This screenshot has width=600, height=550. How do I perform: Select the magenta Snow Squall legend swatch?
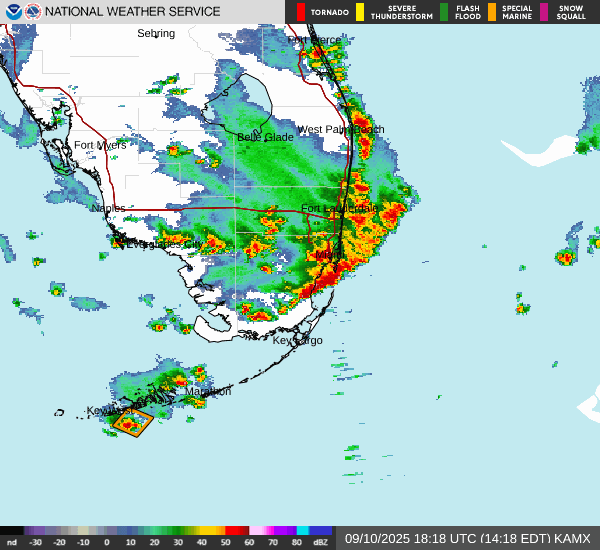(x=545, y=12)
